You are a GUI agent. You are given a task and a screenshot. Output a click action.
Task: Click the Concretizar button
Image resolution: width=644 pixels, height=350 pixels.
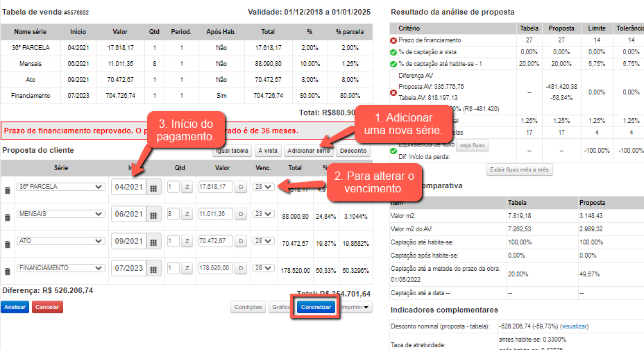(x=316, y=307)
